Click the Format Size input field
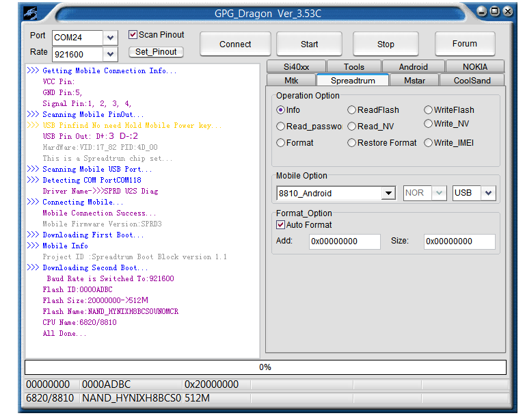This screenshot has height=420, width=525. coord(459,241)
